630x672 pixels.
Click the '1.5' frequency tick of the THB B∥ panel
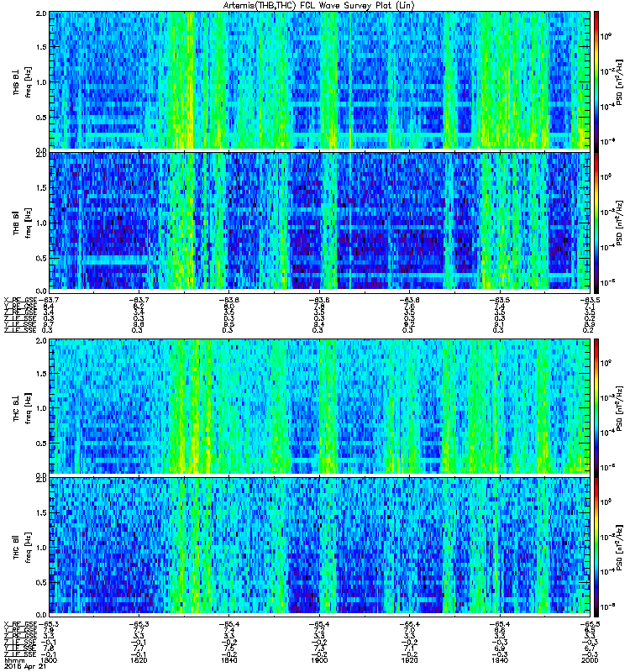click(41, 187)
